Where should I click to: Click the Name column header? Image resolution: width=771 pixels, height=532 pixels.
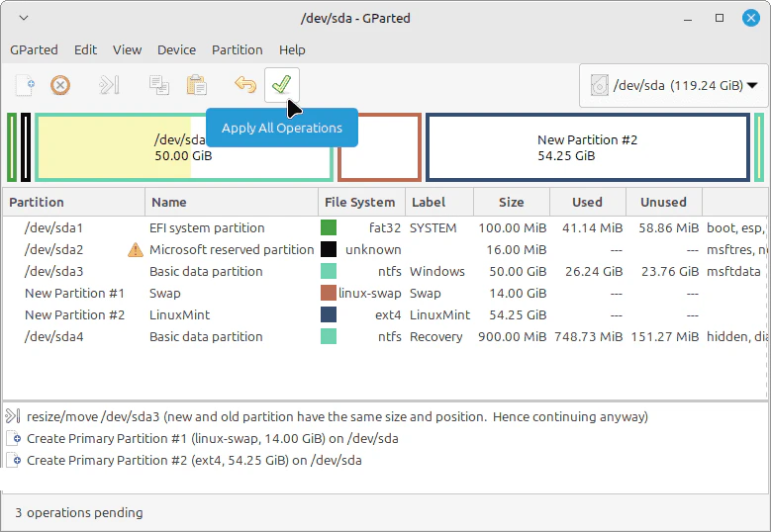click(232, 203)
